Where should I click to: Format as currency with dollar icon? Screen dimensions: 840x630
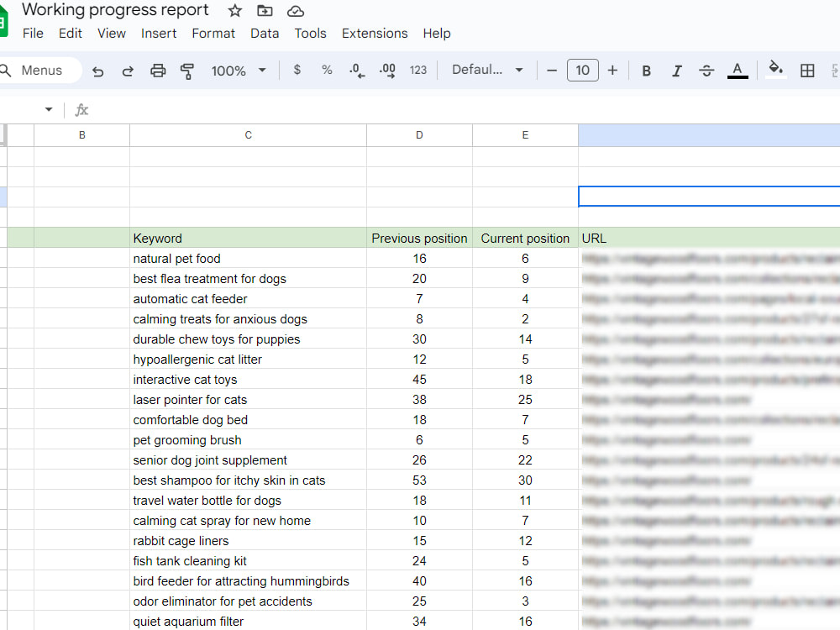coord(297,71)
